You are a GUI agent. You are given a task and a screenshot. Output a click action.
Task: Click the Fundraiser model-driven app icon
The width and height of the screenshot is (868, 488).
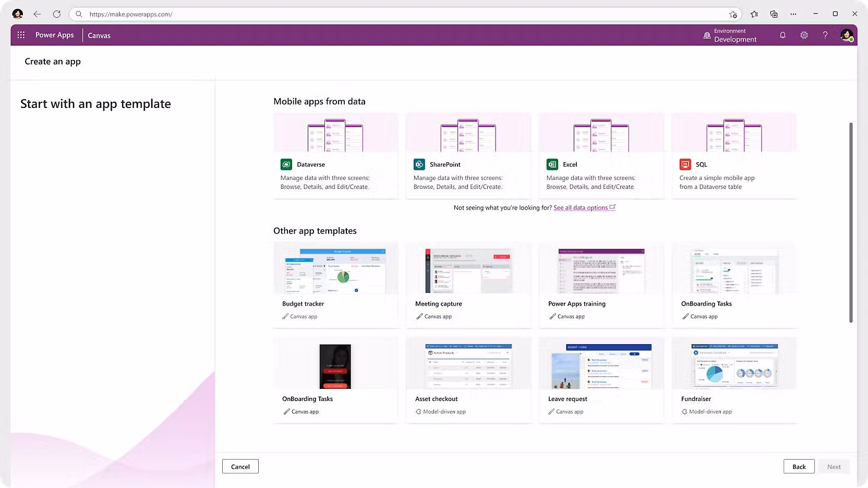click(x=684, y=412)
